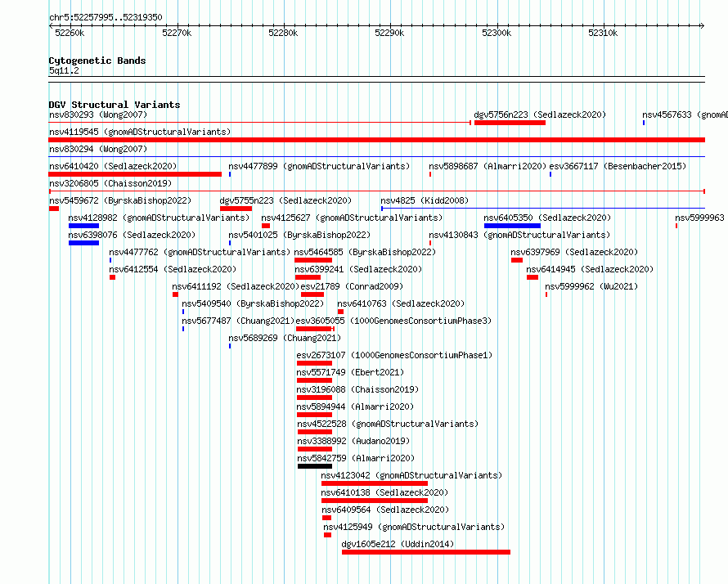Screen dimensions: 728x584
Task: Select the blue nsv6405350 (Sedlazeck2020) bar
Action: (x=512, y=226)
